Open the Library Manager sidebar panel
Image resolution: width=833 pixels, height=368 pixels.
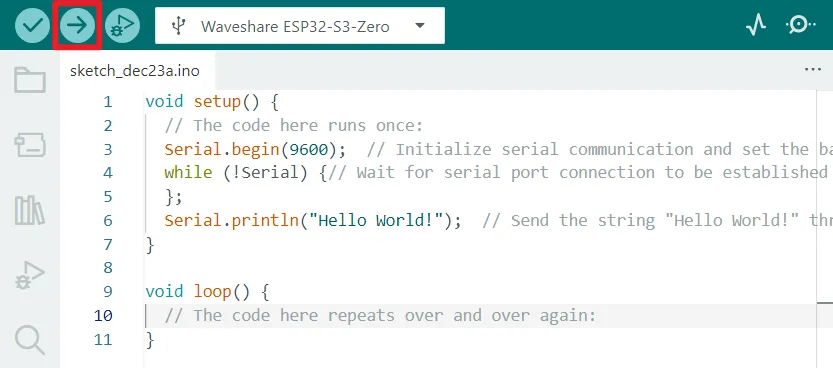(x=30, y=210)
